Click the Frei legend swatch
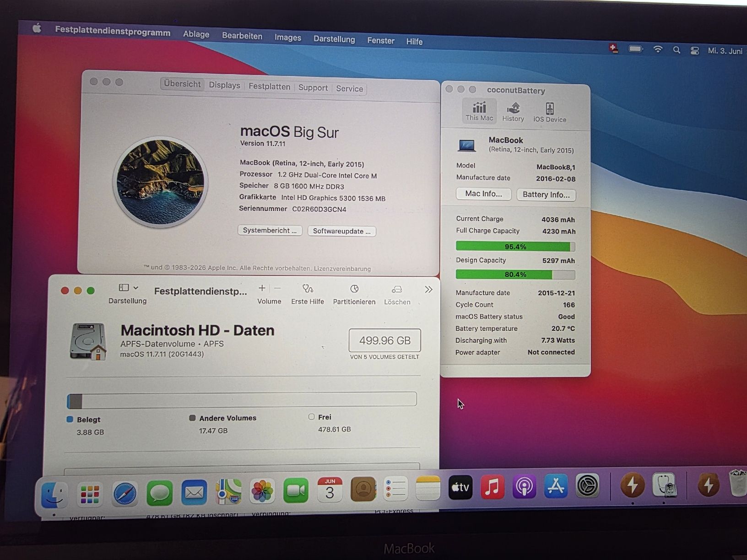The width and height of the screenshot is (747, 560). tap(311, 417)
